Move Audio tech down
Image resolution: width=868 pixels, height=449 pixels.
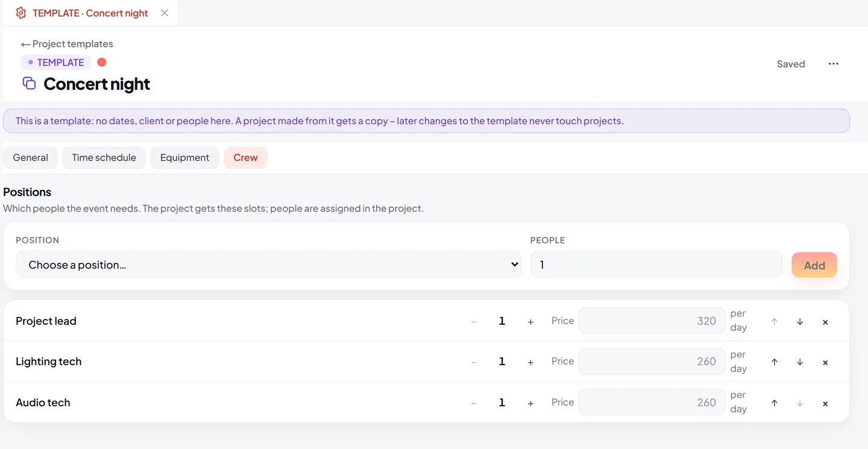(800, 403)
